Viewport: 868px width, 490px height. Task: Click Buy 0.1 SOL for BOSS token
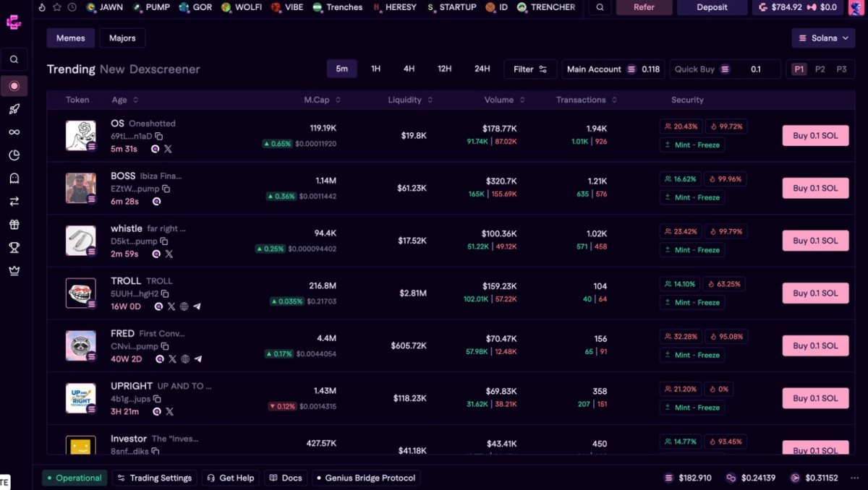click(x=815, y=188)
